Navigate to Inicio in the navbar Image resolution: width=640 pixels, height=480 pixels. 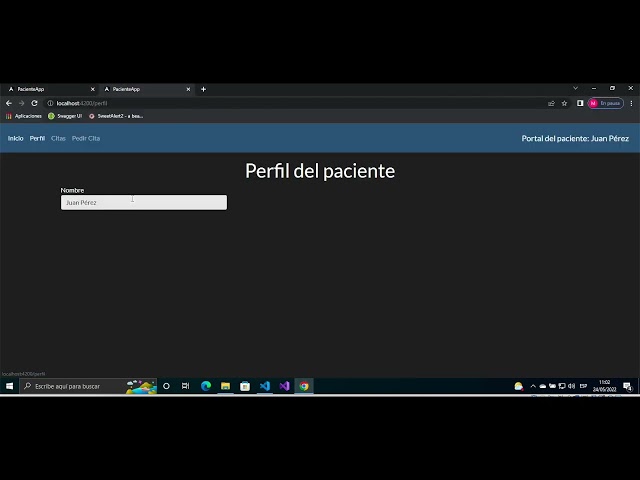[16, 138]
